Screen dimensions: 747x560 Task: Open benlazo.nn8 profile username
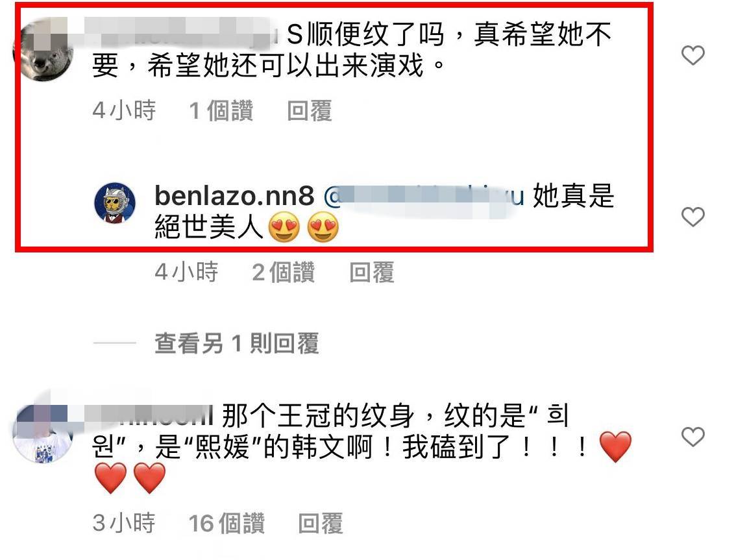234,196
